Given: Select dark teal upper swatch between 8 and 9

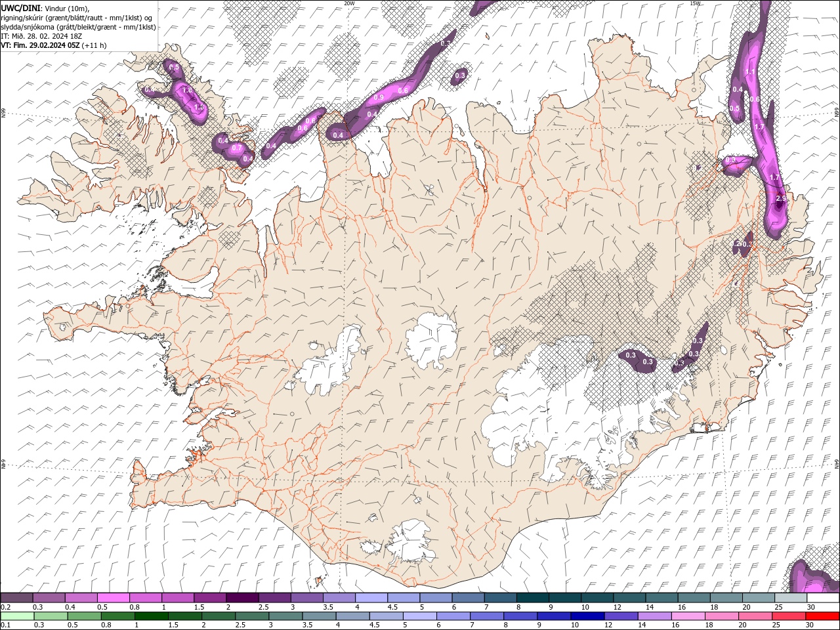Looking at the screenshot, I should pyautogui.click(x=533, y=598).
